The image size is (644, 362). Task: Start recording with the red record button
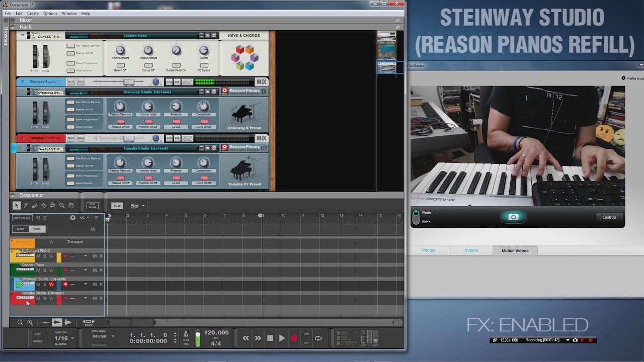pyautogui.click(x=294, y=338)
